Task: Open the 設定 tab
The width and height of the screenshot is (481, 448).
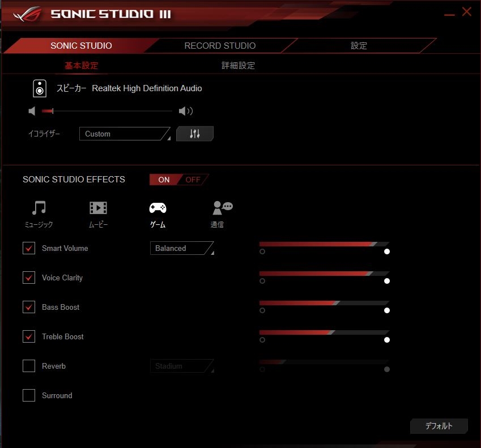Action: 359,46
